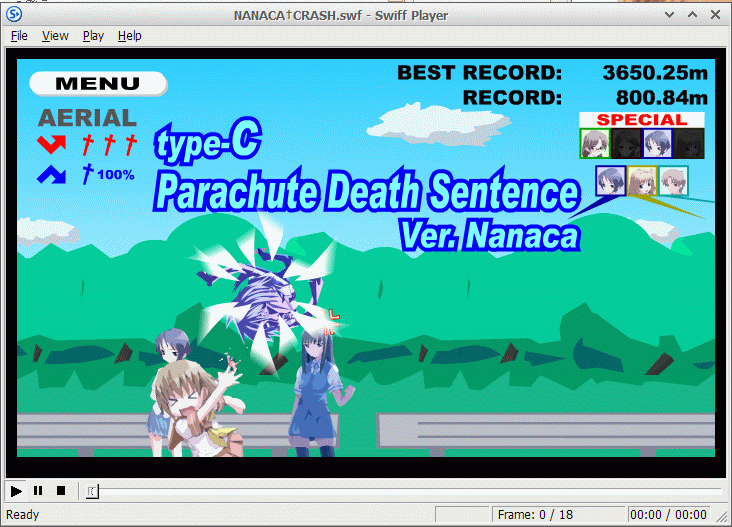Click the darkened fourth SPECIAL portrait
The image size is (732, 527).
[x=689, y=143]
